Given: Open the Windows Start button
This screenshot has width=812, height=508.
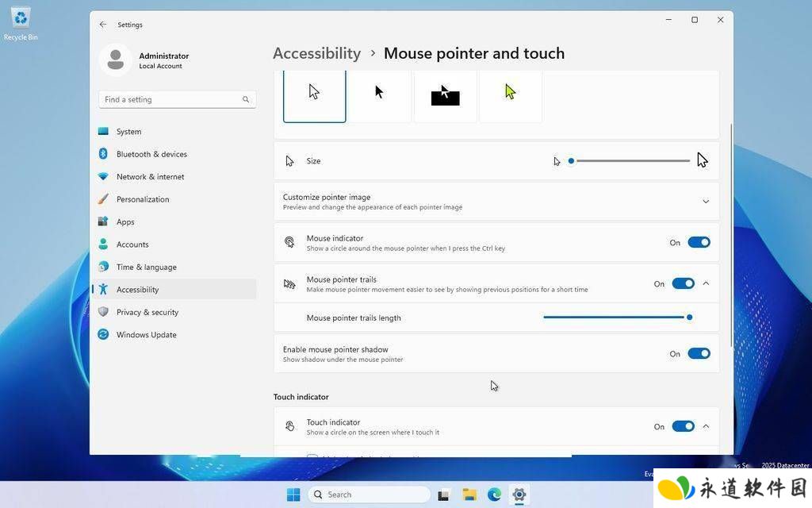Looking at the screenshot, I should (x=293, y=495).
